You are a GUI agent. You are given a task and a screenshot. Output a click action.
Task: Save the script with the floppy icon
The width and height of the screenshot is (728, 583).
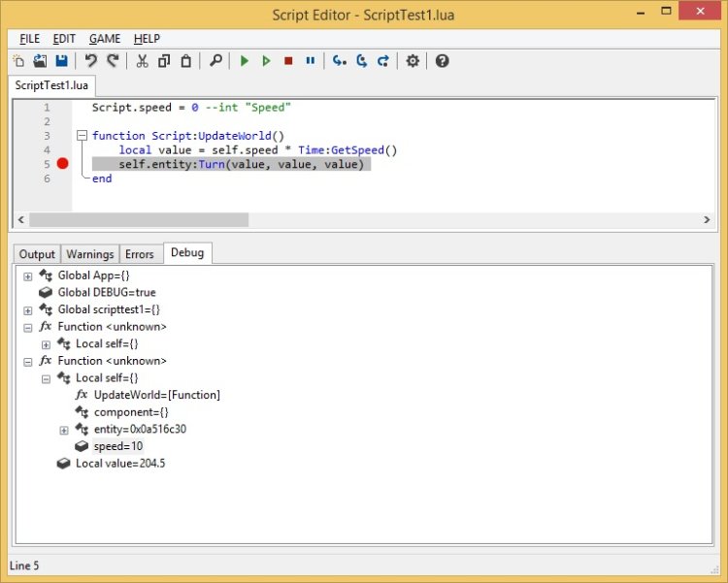coord(61,61)
